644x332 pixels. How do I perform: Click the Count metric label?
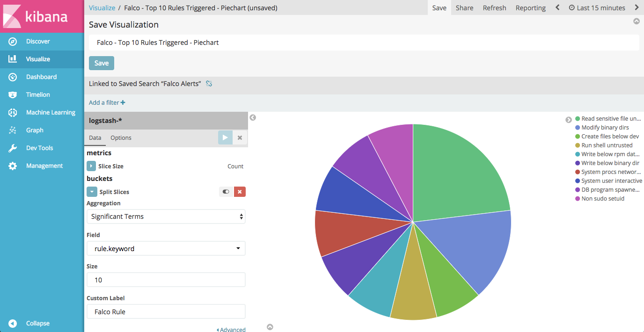(x=235, y=166)
